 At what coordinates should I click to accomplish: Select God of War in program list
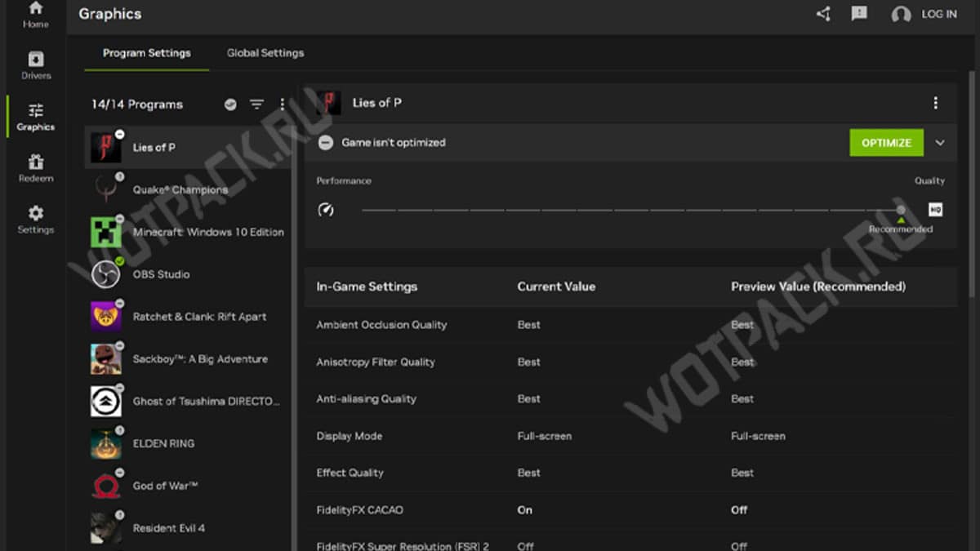tap(188, 487)
